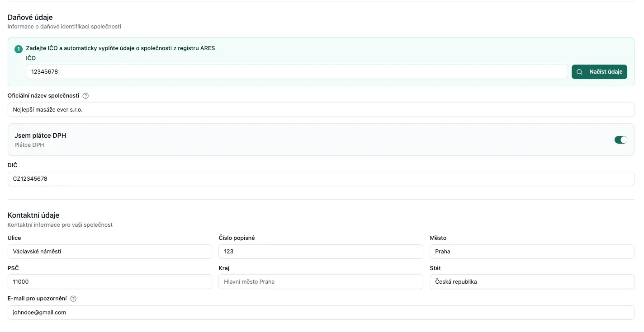Screen dimensions: 644x332
Task: Click the Daňové údaje section heading
Action: coord(30,18)
